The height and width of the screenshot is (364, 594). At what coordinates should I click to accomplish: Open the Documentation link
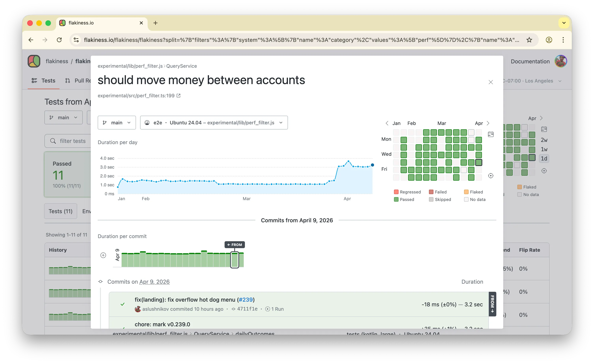pos(530,61)
